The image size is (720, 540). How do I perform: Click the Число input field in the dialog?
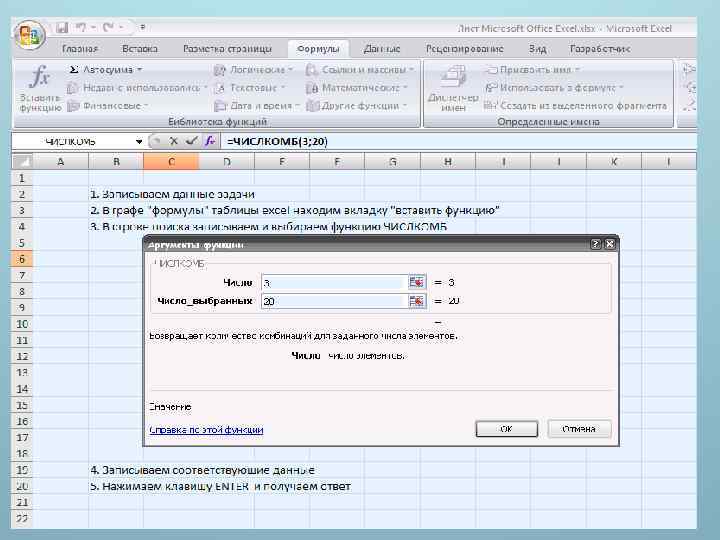coord(334,282)
